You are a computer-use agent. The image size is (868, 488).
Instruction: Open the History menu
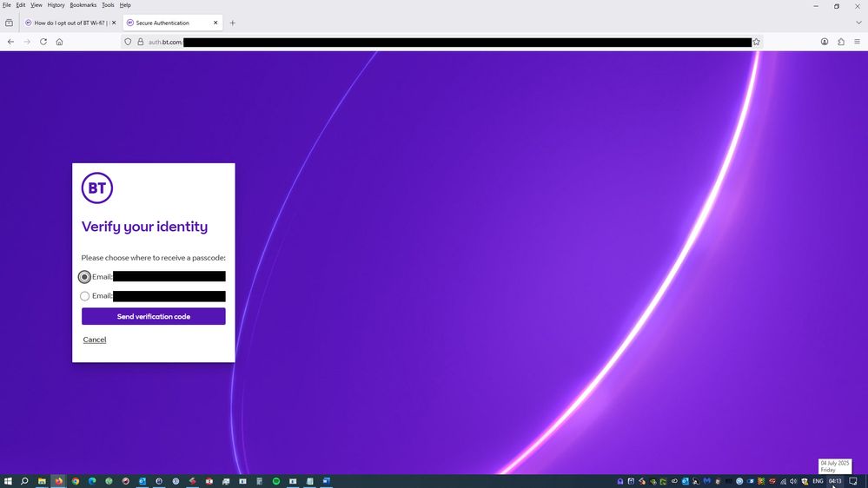point(56,5)
